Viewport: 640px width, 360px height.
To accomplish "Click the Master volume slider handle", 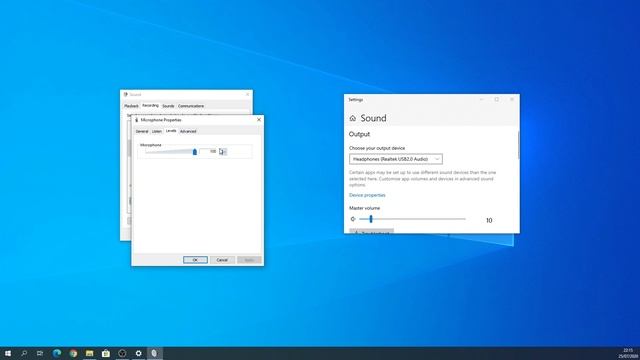I will [371, 219].
